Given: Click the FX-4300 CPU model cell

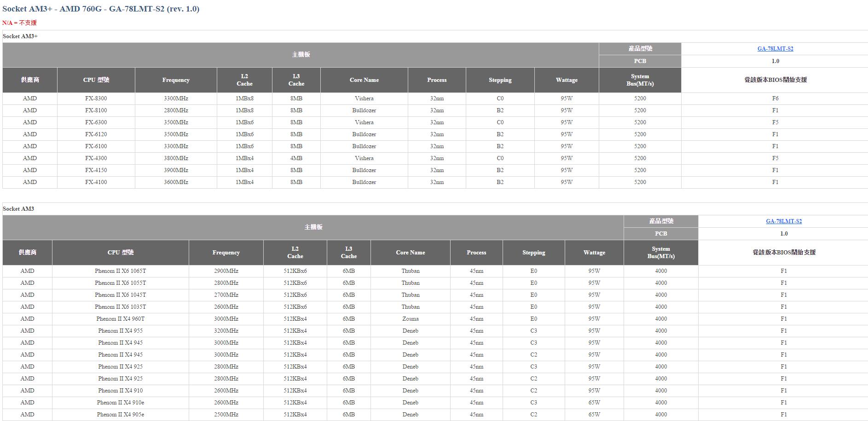Looking at the screenshot, I should (x=96, y=158).
